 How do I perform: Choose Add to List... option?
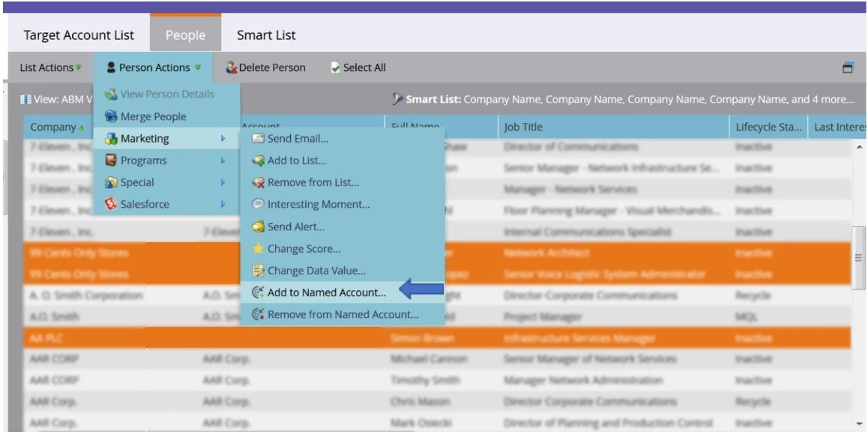(x=343, y=160)
